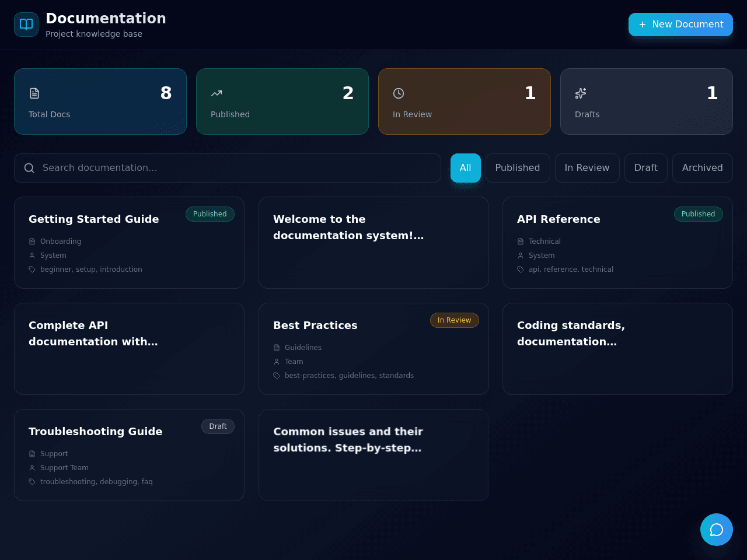The height and width of the screenshot is (560, 747).
Task: Open the Troubleshooting Guide document
Action: tap(129, 455)
